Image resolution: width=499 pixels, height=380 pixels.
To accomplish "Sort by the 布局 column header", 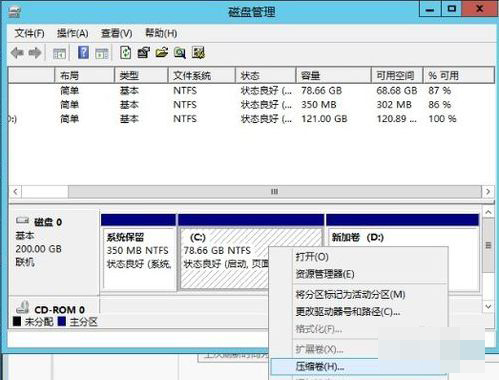I will (x=84, y=76).
